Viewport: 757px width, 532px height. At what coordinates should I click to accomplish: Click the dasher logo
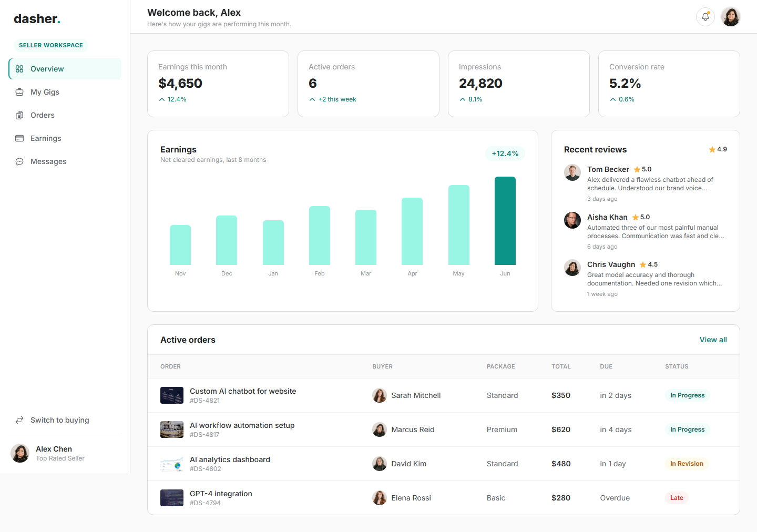[x=37, y=19]
